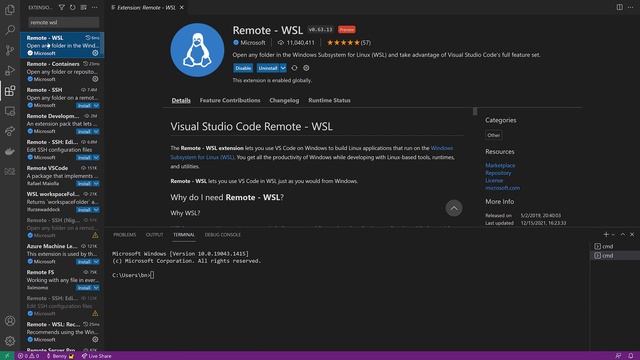Select the Details tab
The width and height of the screenshot is (640, 360).
(x=181, y=100)
